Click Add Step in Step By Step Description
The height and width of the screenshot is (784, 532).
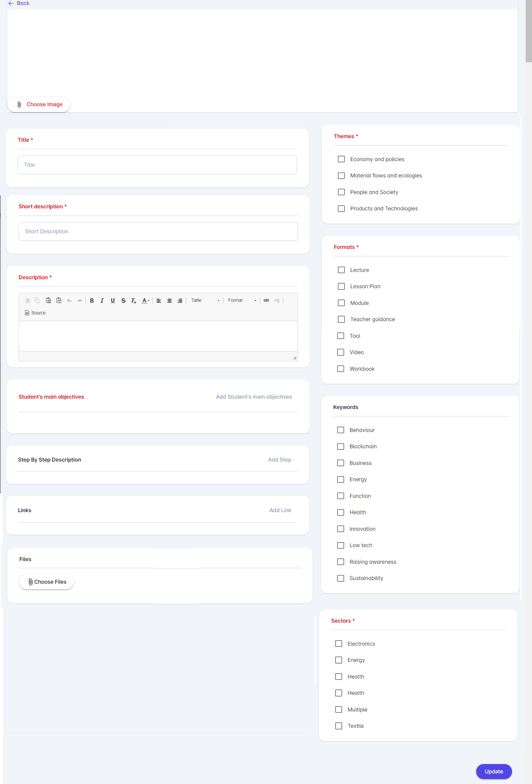click(280, 460)
